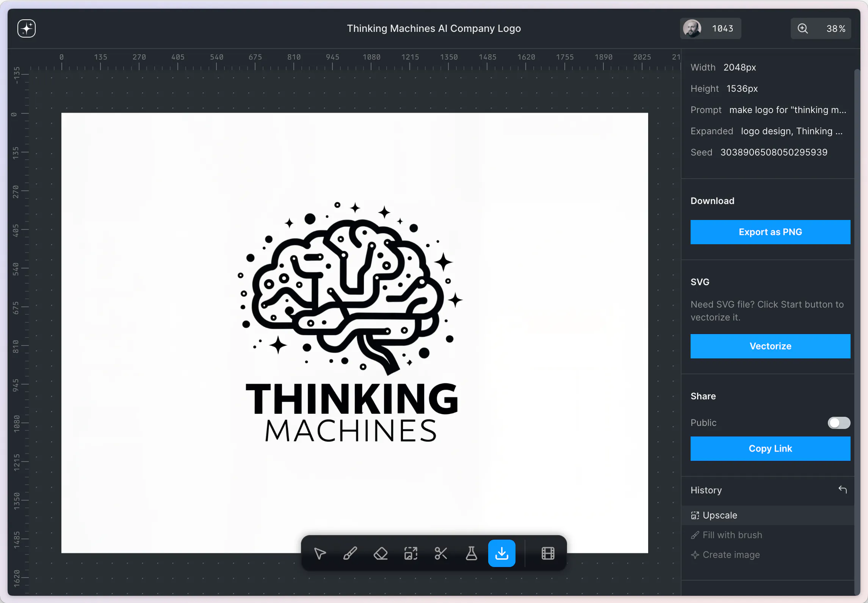Click the Copy Link button
The width and height of the screenshot is (868, 603).
coord(770,449)
